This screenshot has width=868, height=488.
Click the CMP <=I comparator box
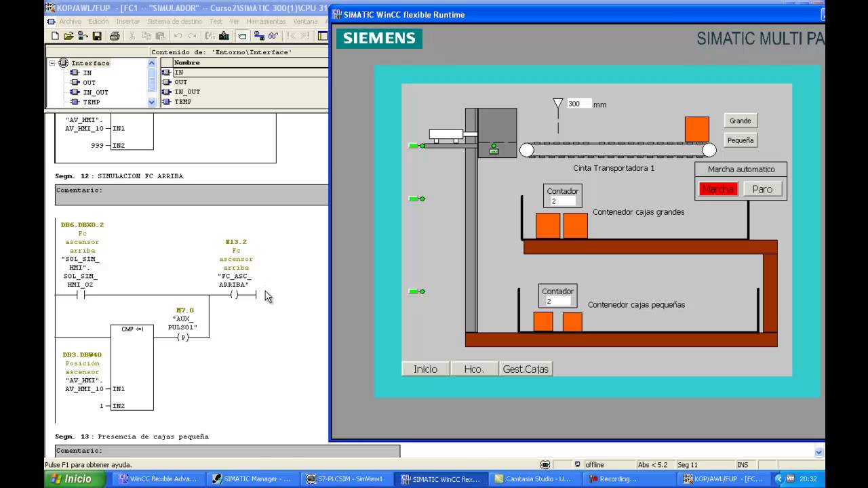[x=132, y=367]
